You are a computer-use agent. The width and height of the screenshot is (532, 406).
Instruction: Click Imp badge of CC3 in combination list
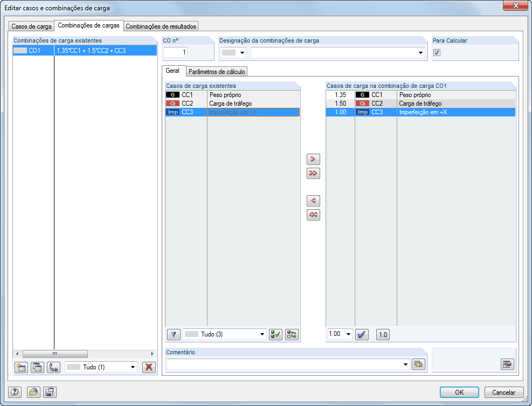point(362,112)
